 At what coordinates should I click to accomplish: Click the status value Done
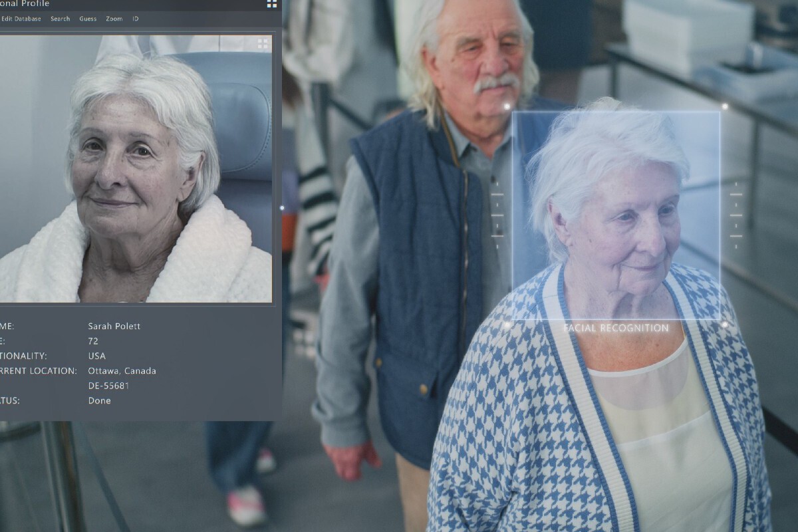pos(99,400)
